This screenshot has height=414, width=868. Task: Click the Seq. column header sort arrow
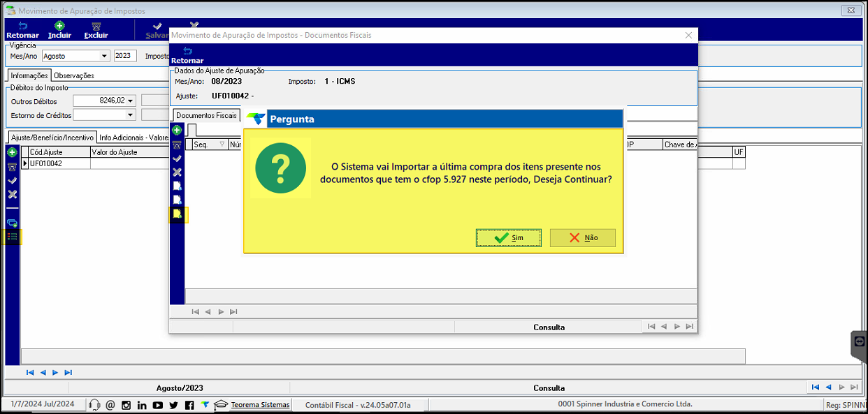[222, 145]
